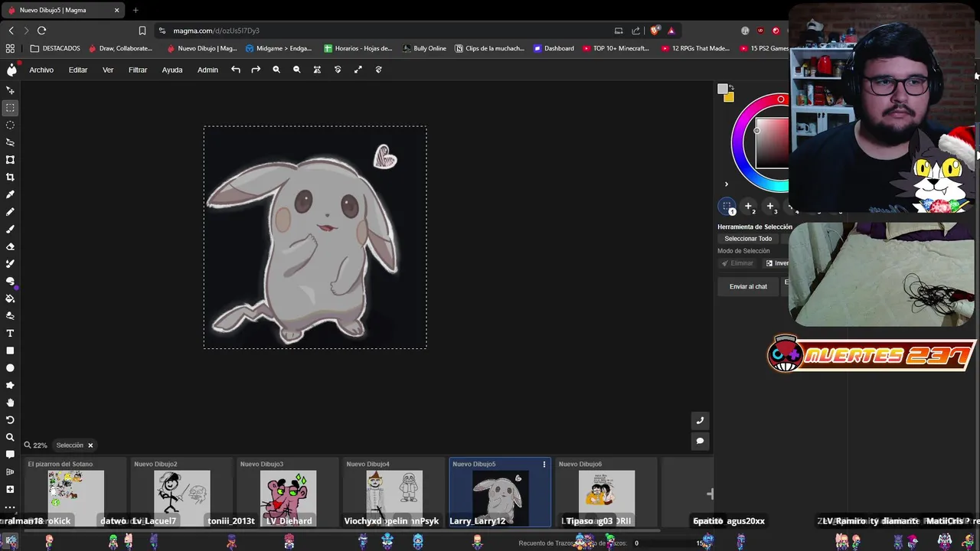Viewport: 980px width, 551px height.
Task: Activate the Crop tool
Action: coord(10,177)
